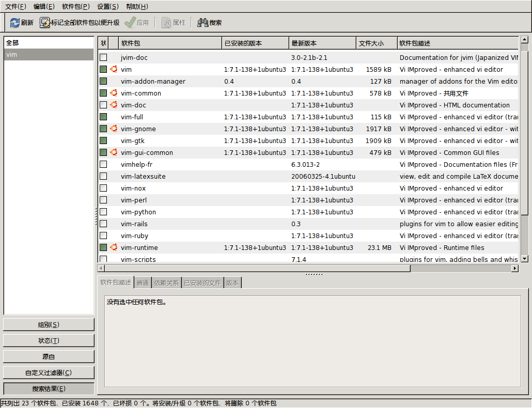
Task: Switch to the 已安装的文件 tab
Action: pyautogui.click(x=202, y=283)
